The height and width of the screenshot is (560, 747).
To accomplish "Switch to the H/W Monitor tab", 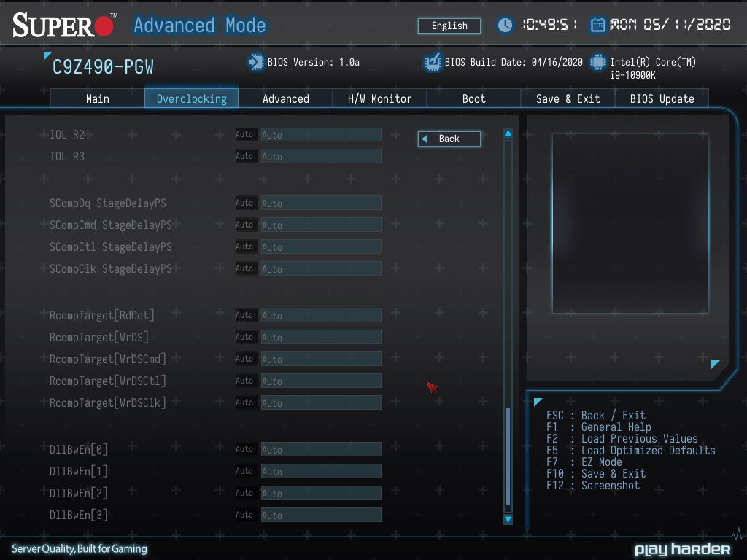I will pyautogui.click(x=379, y=98).
